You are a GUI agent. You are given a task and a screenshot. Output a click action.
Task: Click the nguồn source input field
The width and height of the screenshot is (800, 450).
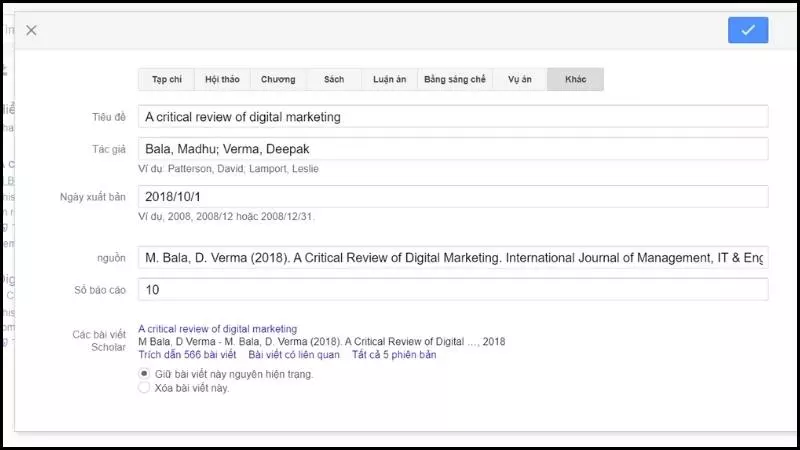coord(453,258)
